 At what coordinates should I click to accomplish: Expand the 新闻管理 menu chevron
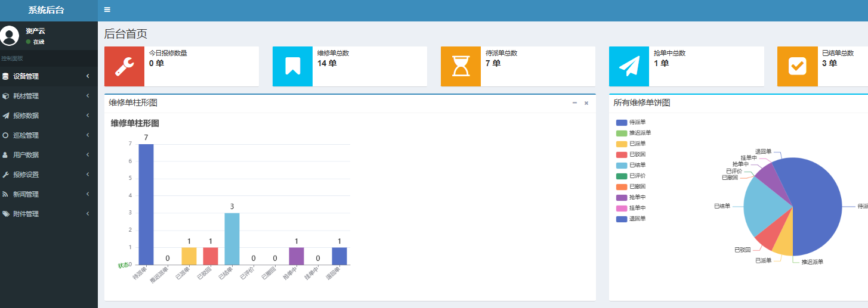point(88,194)
